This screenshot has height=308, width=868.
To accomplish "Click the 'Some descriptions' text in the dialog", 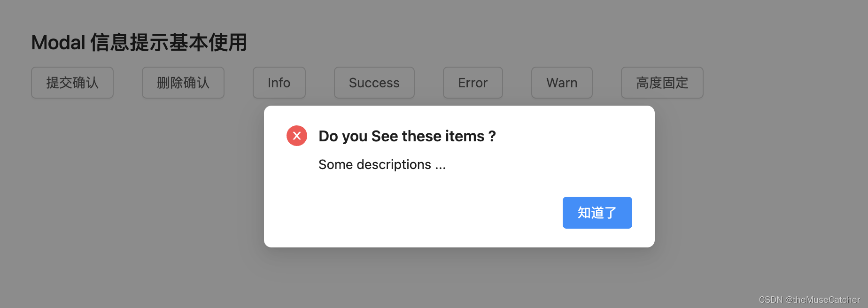I will click(374, 165).
